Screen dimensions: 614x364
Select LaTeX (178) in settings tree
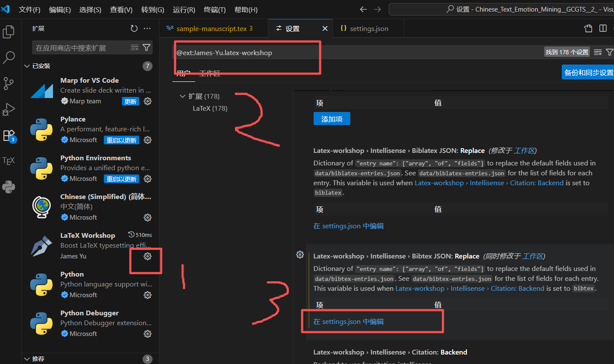[x=210, y=108]
